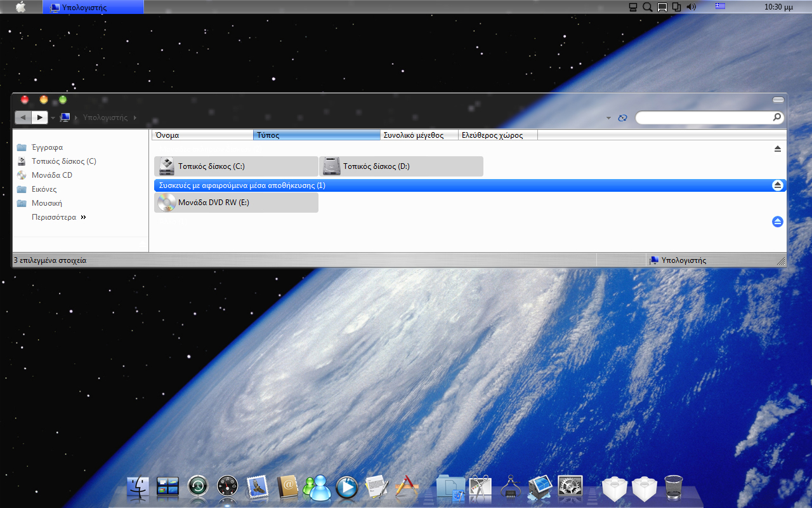Click the second white brick dock icon
The height and width of the screenshot is (508, 812).
(x=644, y=488)
